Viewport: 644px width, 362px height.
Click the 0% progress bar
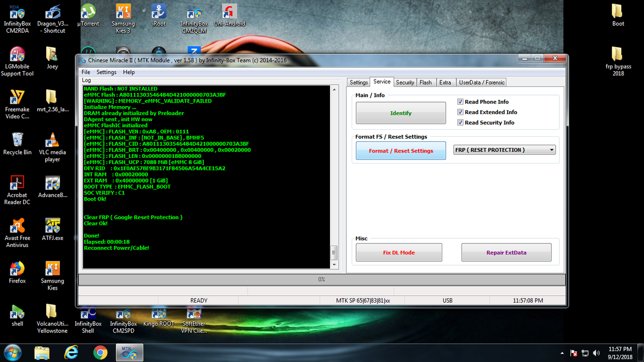pos(322,279)
